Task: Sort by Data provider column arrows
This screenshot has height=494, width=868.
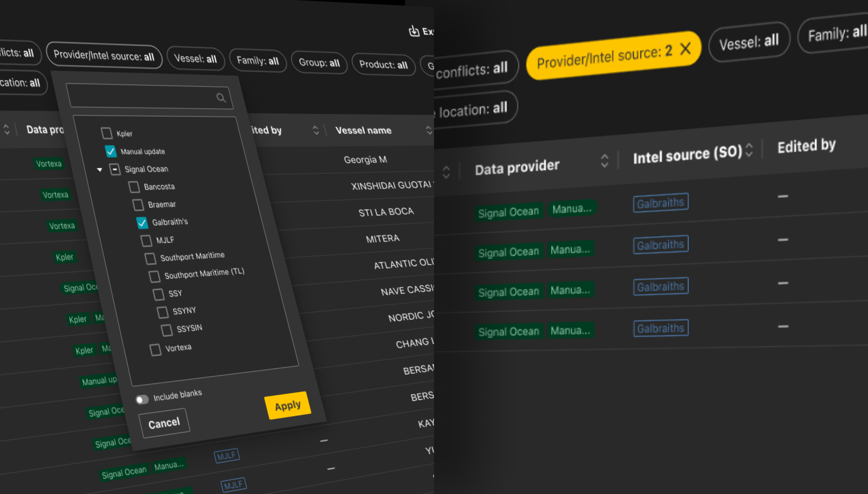Action: click(x=604, y=160)
